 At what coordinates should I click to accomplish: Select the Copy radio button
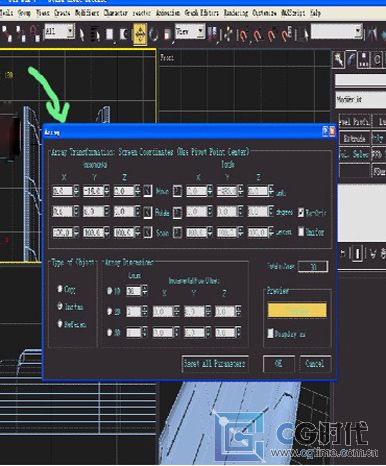60,288
